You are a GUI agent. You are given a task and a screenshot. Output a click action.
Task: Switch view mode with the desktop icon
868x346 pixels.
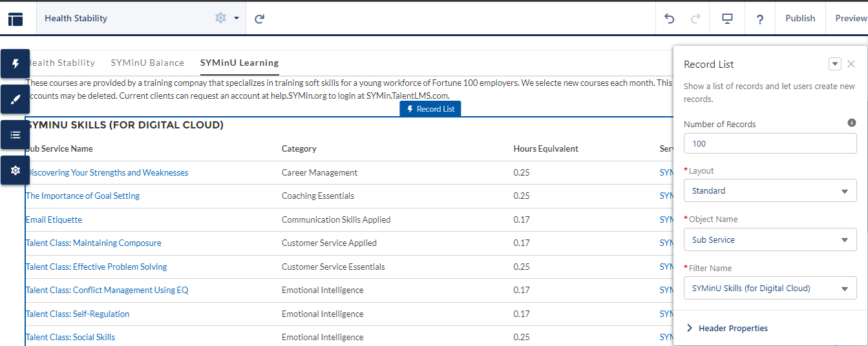point(727,19)
